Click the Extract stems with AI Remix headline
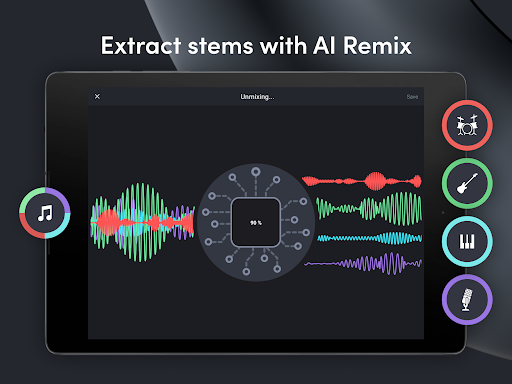The width and height of the screenshot is (512, 384). [x=256, y=45]
